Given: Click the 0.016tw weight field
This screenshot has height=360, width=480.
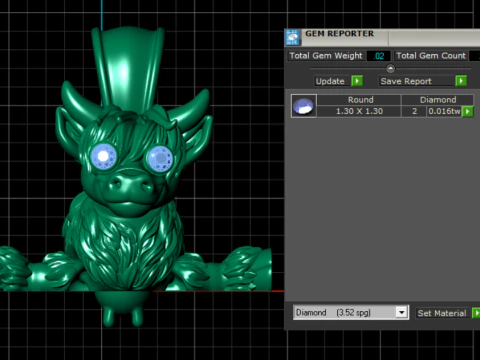Looking at the screenshot, I should 444,111.
